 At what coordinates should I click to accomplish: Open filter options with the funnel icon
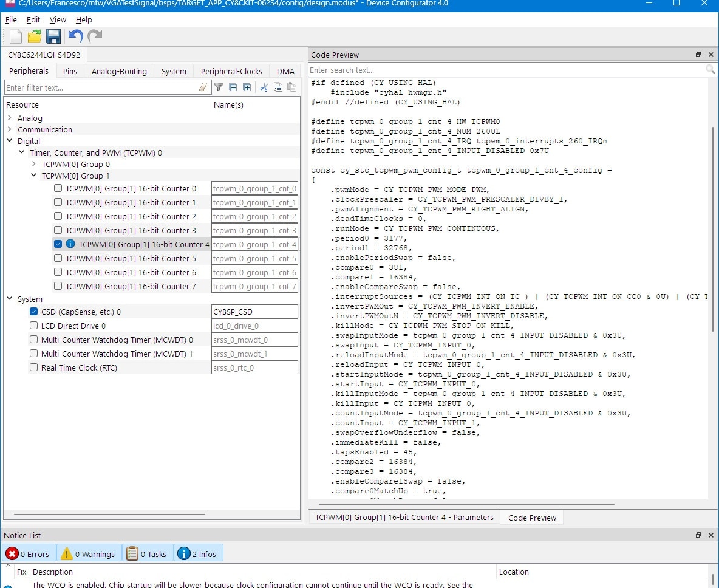pos(219,87)
